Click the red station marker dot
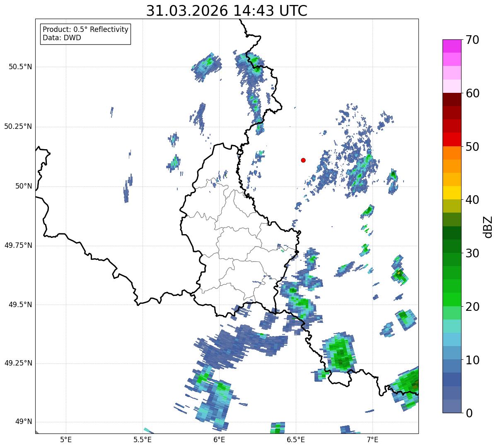Image resolution: width=498 pixels, height=448 pixels. click(x=303, y=160)
